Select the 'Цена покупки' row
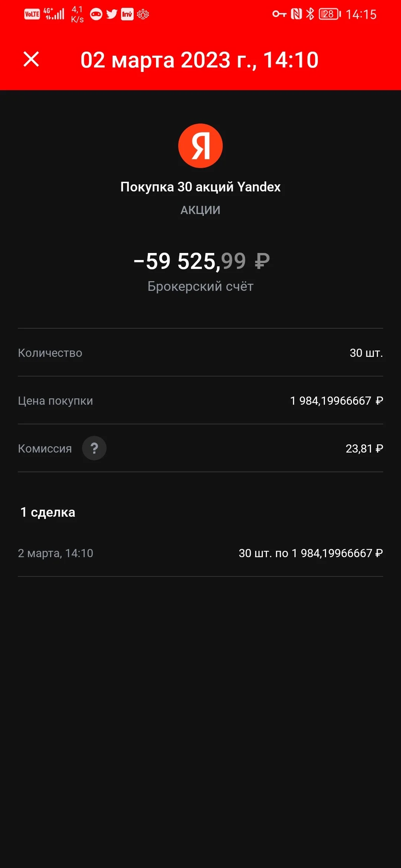The width and height of the screenshot is (401, 868). point(200,400)
